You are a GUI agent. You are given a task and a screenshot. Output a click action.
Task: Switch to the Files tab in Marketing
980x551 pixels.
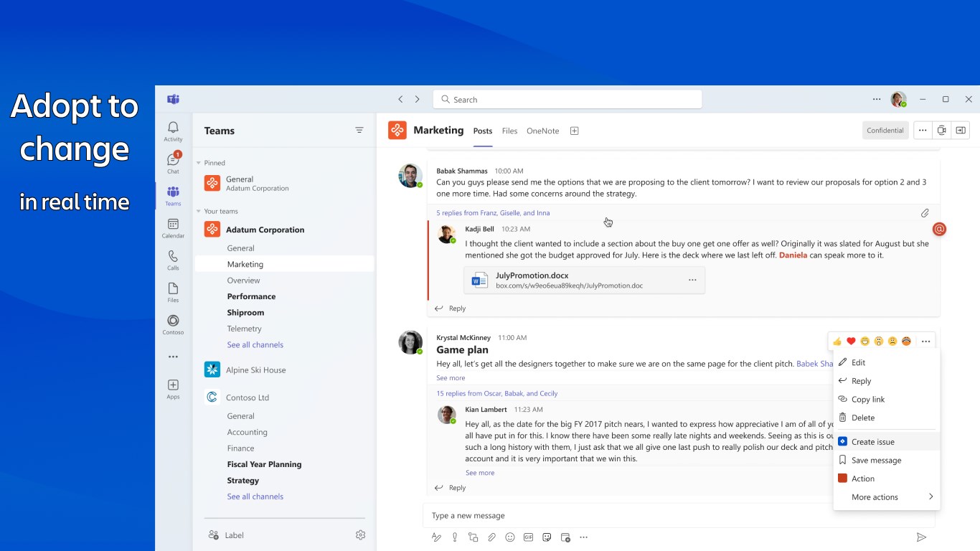[x=509, y=131]
